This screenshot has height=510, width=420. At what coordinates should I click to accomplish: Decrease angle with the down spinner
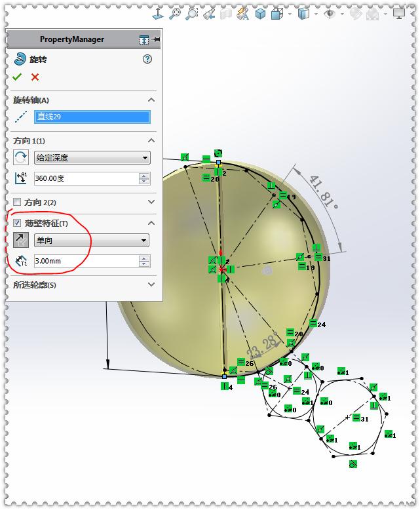(x=144, y=181)
